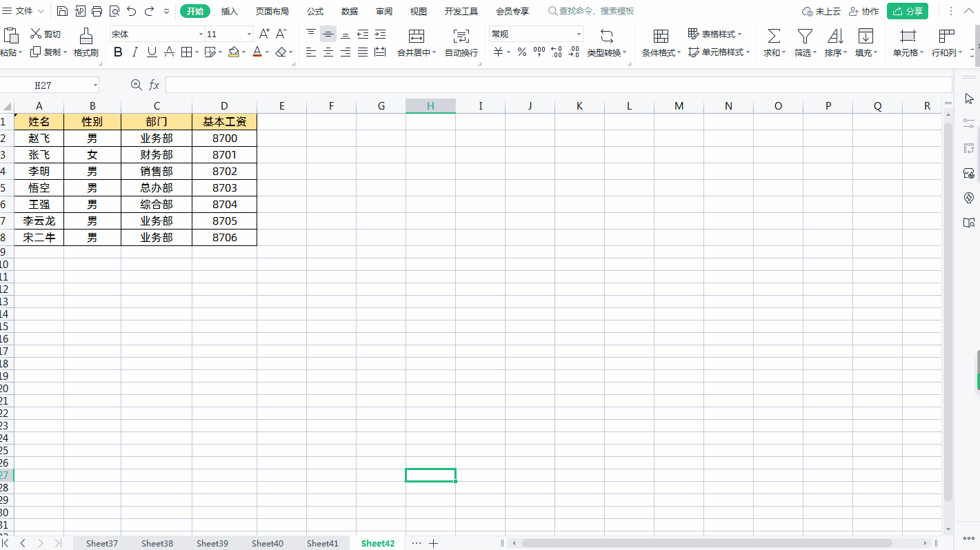This screenshot has width=980, height=550.
Task: Redo the last action
Action: (x=149, y=11)
